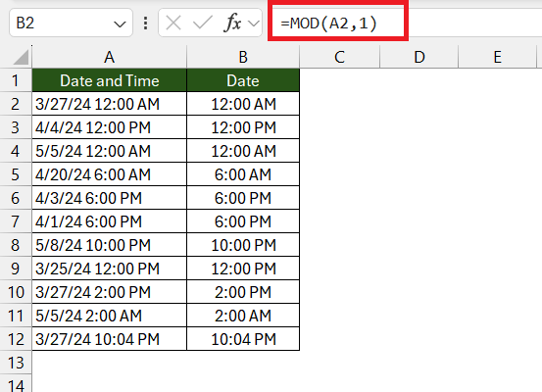This screenshot has width=542, height=392.
Task: Select row 12 header
Action: (16, 339)
